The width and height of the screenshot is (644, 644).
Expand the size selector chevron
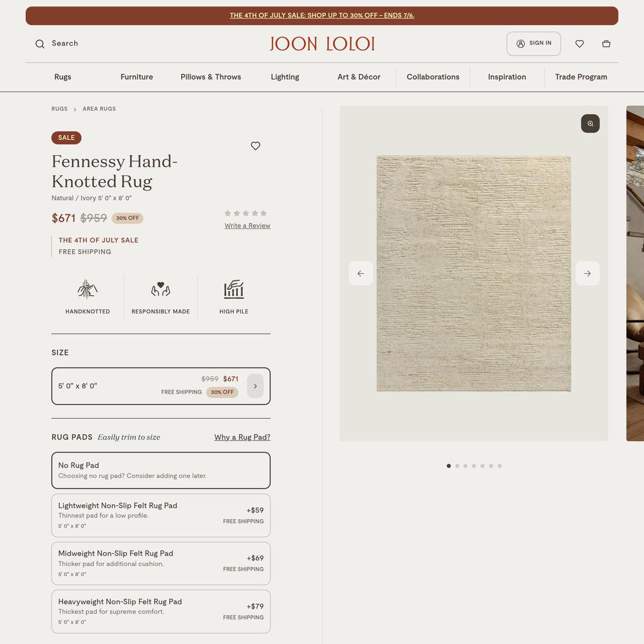coord(255,386)
